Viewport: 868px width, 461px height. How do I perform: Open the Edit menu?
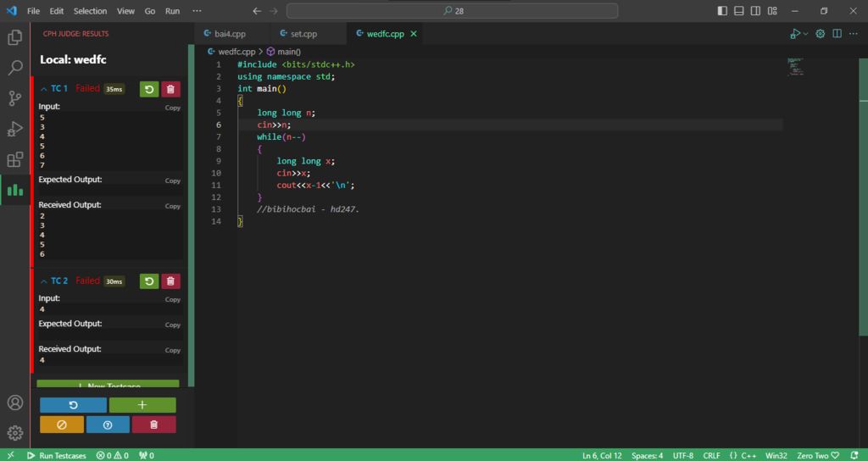point(57,11)
